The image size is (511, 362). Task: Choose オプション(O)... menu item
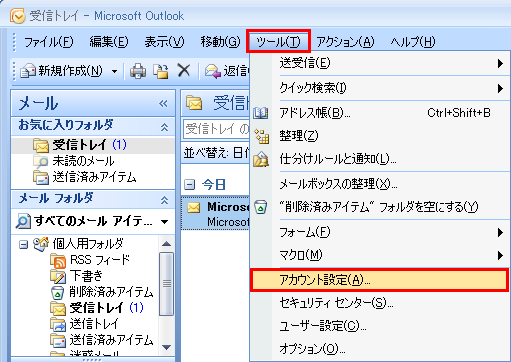[380, 349]
